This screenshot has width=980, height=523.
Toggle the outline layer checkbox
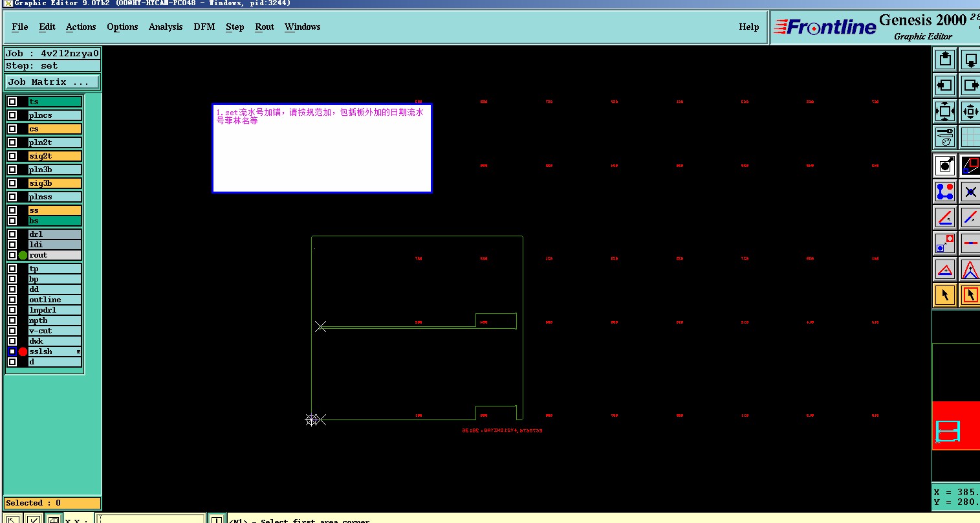click(x=12, y=300)
